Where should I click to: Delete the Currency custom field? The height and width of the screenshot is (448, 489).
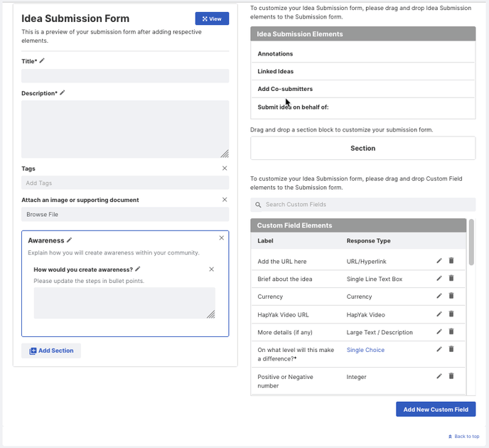(451, 295)
